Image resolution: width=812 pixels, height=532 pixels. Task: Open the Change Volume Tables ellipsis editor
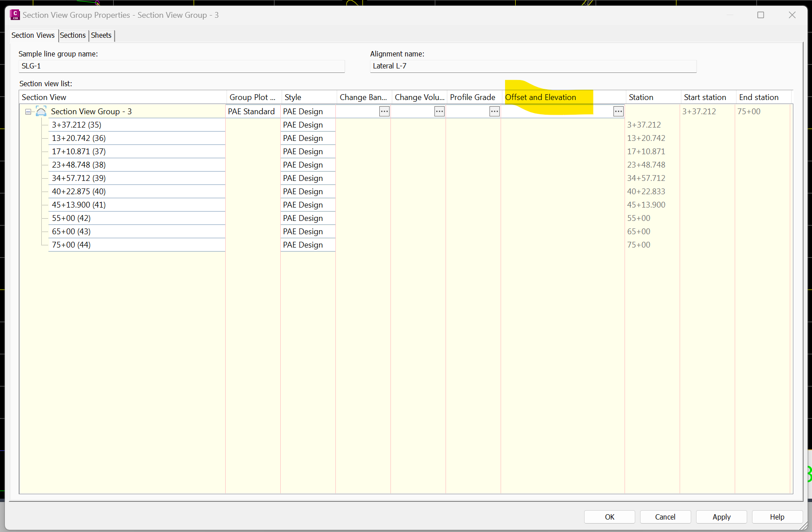click(439, 111)
